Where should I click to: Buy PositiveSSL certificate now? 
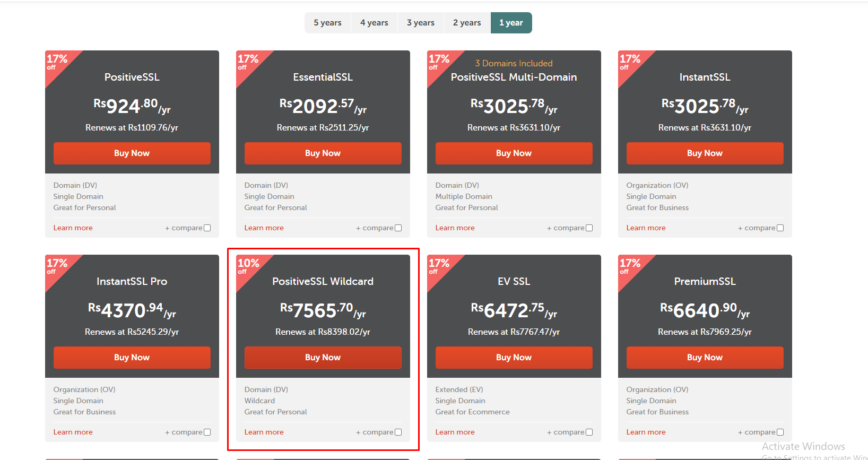(132, 153)
